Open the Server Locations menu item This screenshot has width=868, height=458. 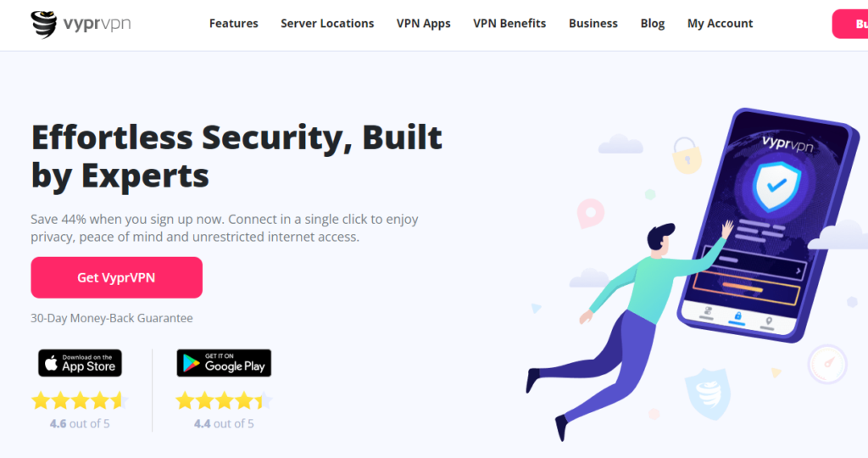coord(327,23)
